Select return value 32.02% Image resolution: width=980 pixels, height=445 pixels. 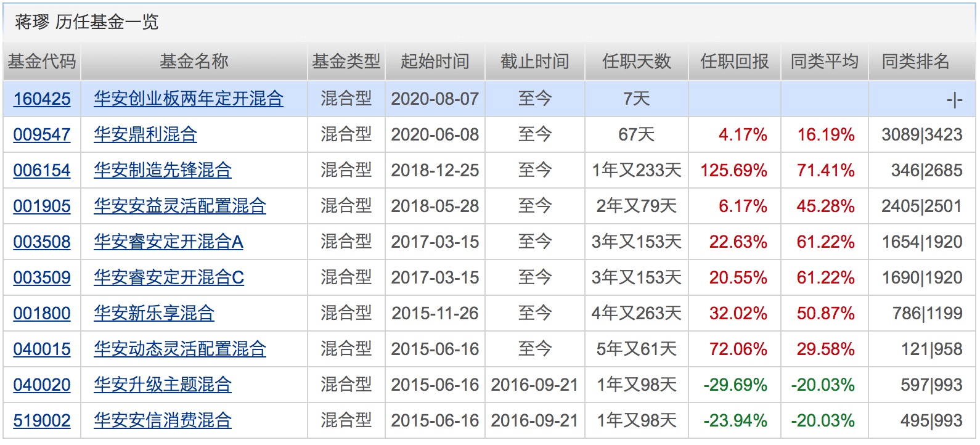(x=738, y=313)
